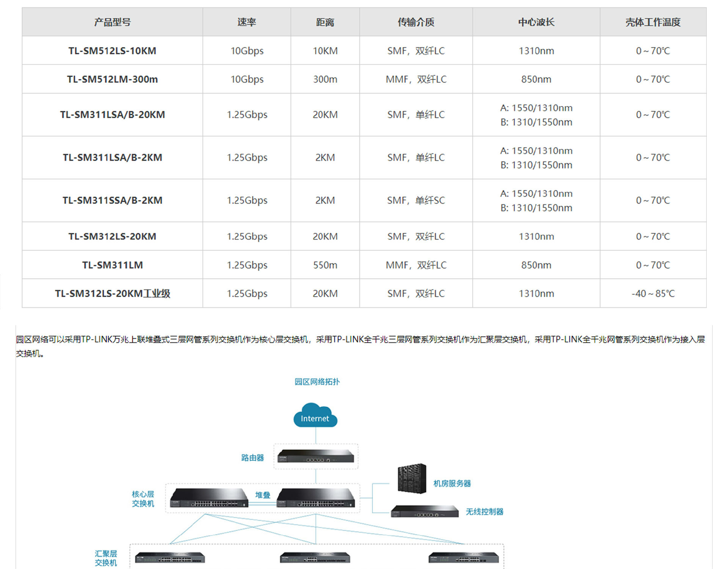Screen dimensions: 728x569
Task: Click the 中心波长 column header
Action: click(536, 22)
